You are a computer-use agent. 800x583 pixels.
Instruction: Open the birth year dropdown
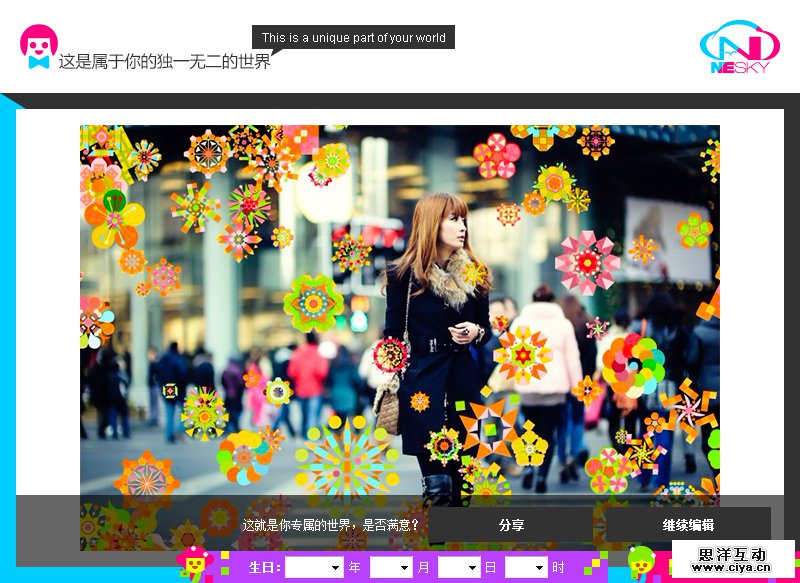[x=314, y=567]
